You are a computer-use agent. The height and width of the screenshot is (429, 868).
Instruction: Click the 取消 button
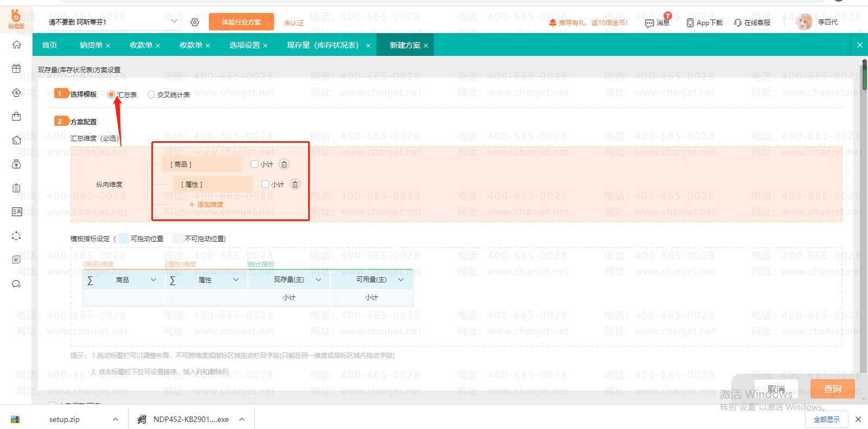(776, 389)
